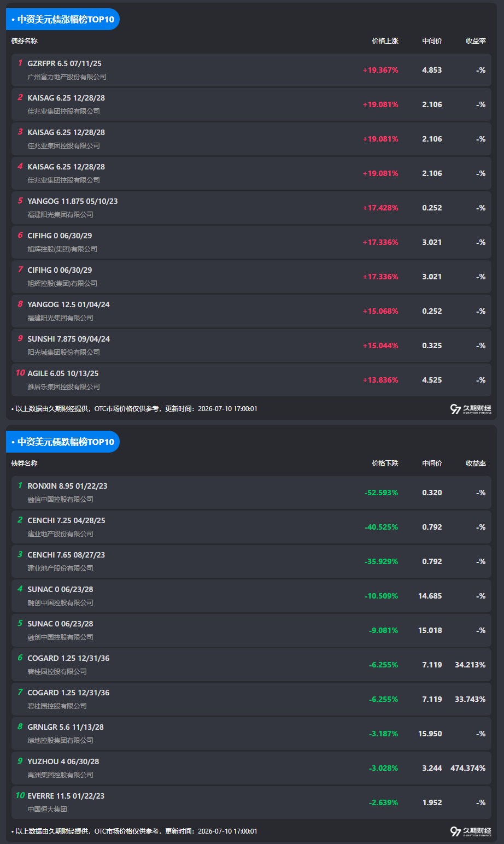Select SUNSHI 7.875 09/04/24 bond row

(x=251, y=345)
